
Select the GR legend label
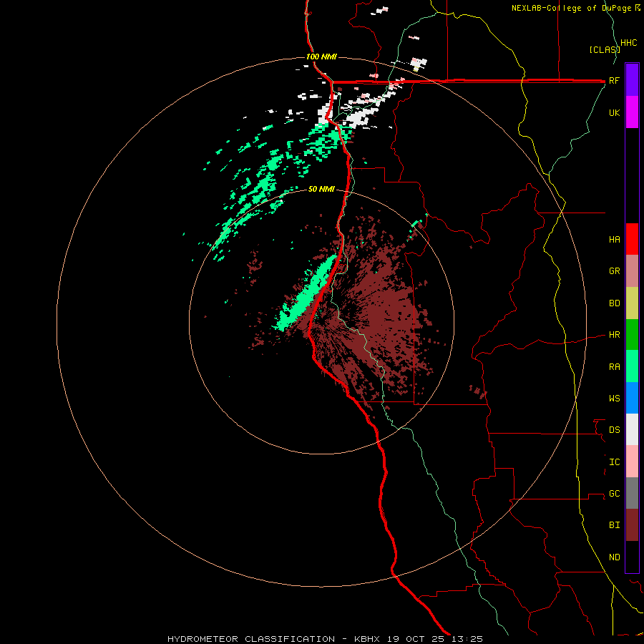point(615,271)
